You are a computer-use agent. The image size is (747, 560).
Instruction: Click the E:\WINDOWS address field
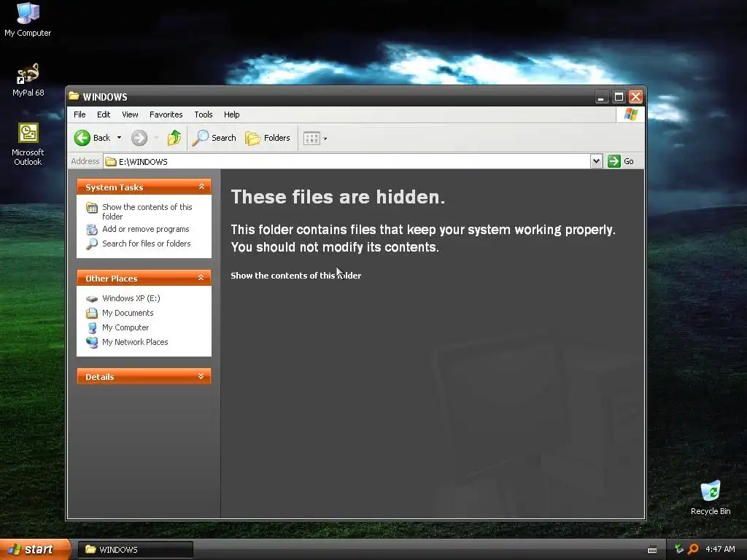[x=347, y=161]
